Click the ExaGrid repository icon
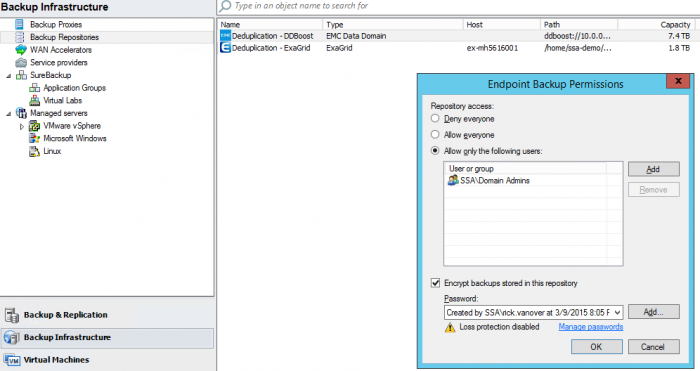Screen dimensions: 700x371 click(225, 48)
